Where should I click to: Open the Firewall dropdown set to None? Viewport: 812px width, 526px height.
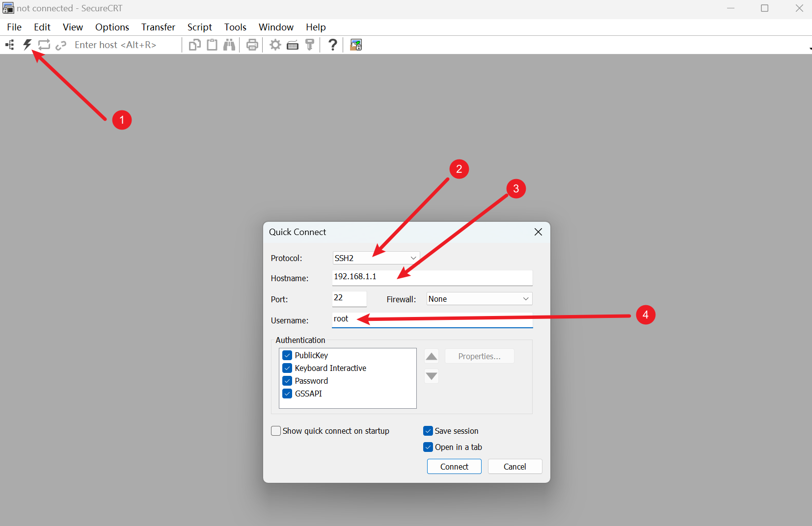[479, 299]
